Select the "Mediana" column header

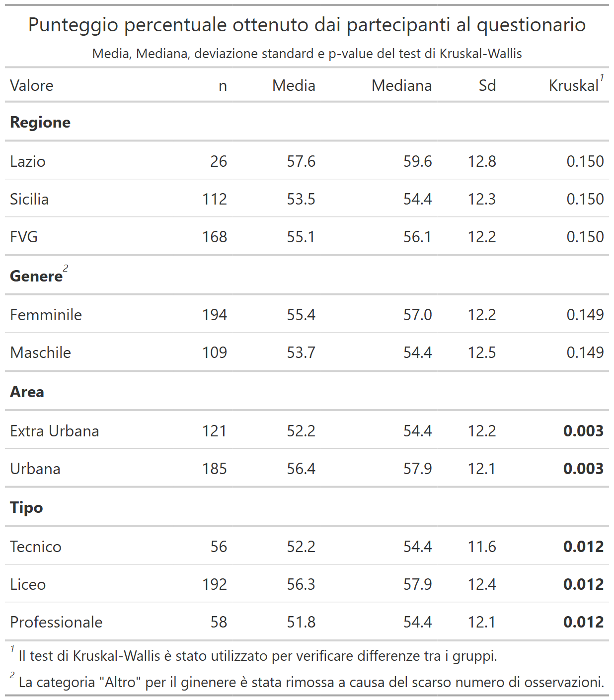[401, 85]
